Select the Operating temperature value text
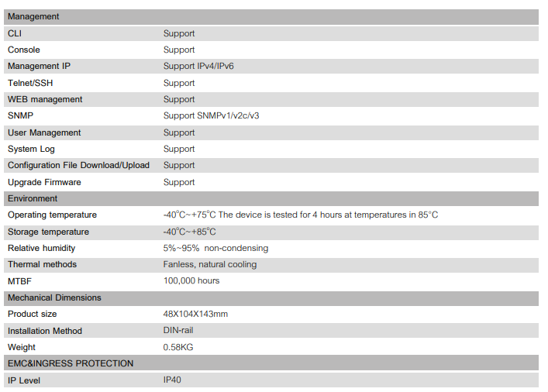 (301, 215)
